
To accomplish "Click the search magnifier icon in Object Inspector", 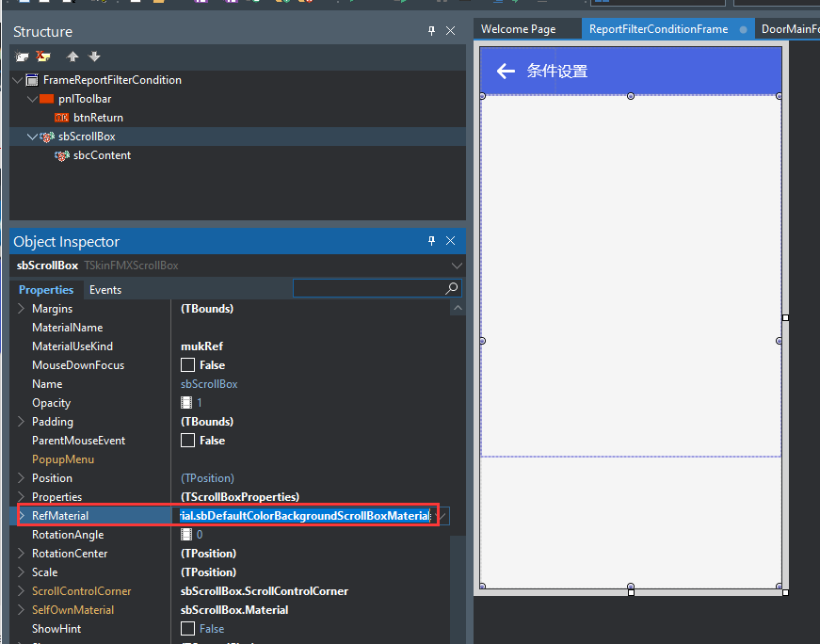I will tap(451, 288).
